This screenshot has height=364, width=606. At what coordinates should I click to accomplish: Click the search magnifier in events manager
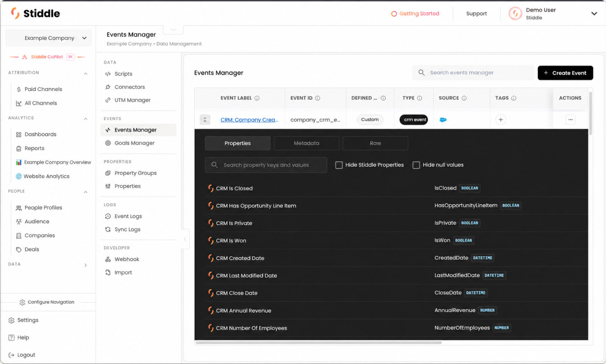(422, 73)
